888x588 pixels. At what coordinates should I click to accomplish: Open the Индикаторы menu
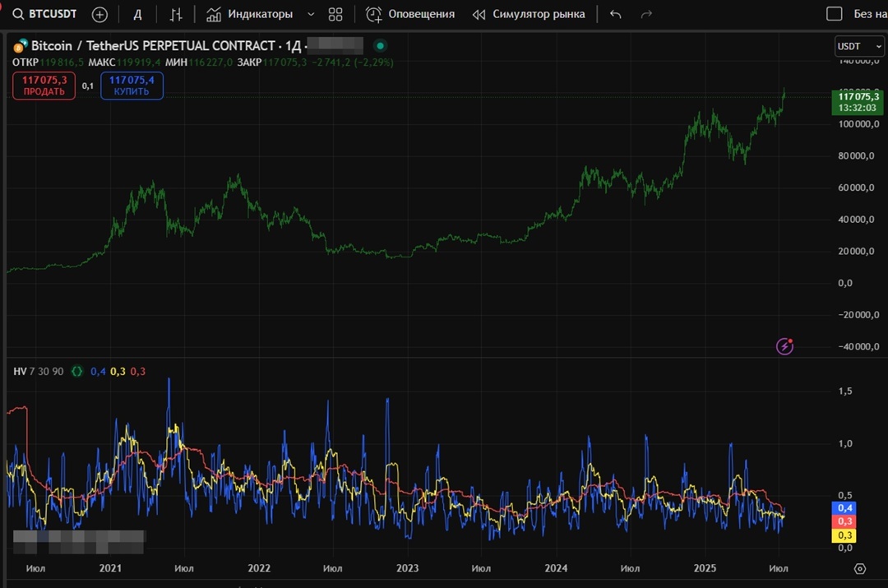250,15
